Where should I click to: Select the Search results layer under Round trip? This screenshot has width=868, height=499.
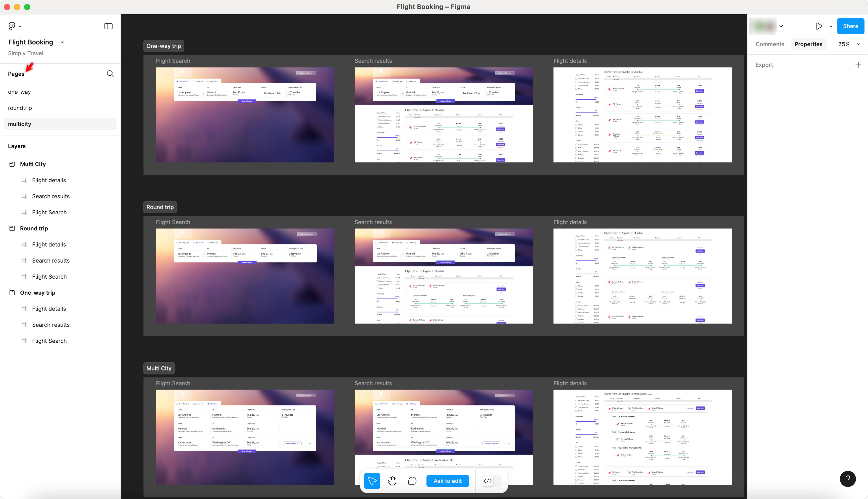(51, 260)
